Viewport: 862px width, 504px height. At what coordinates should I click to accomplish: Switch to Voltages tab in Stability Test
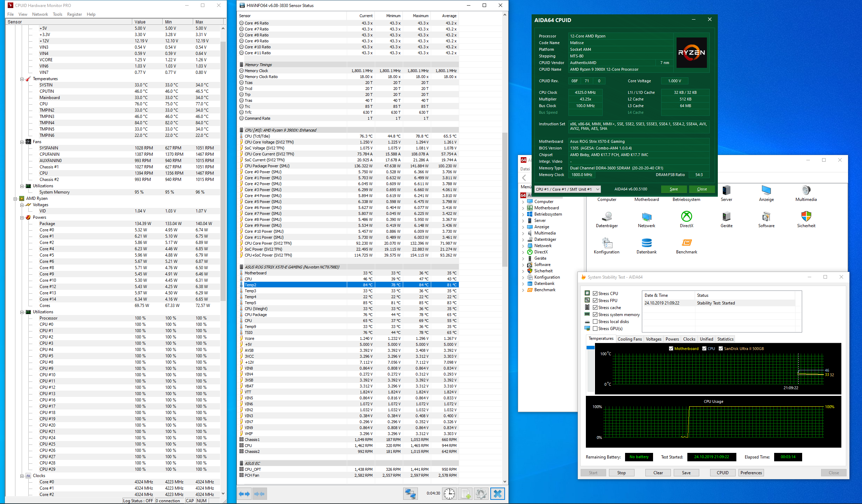653,339
